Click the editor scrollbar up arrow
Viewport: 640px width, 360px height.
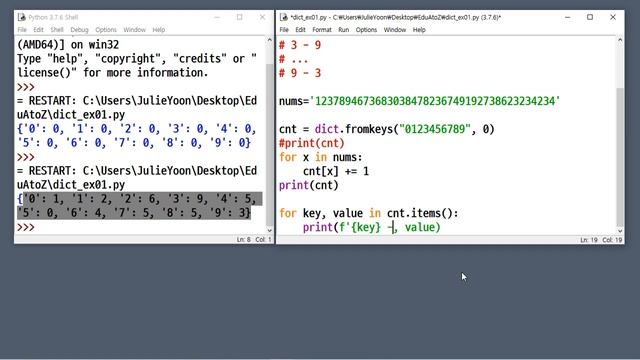click(x=620, y=40)
